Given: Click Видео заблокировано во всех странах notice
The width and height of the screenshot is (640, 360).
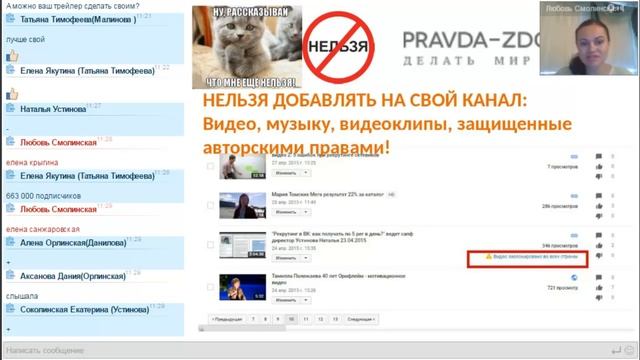Looking at the screenshot, I should [535, 257].
